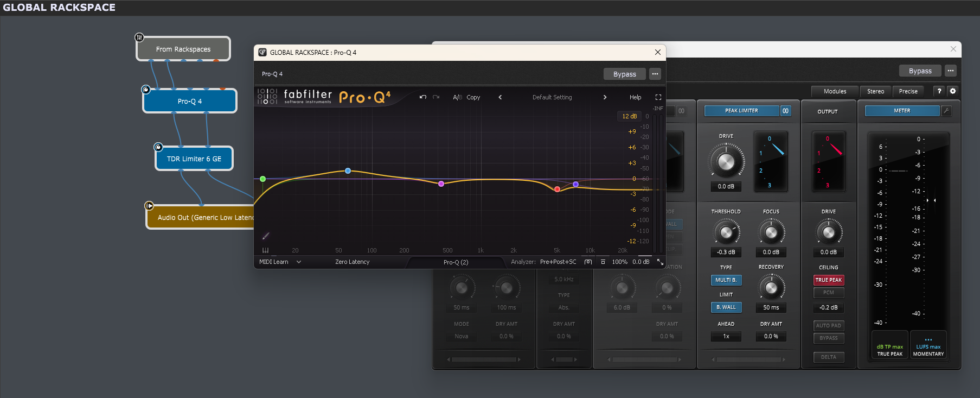
Task: Click Pro-Q 4 block corner icon
Action: tap(145, 90)
